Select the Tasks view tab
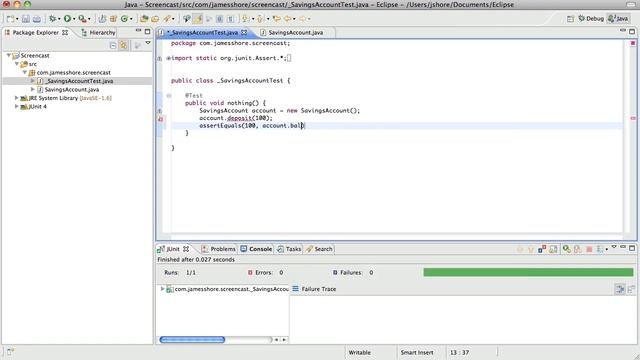640x360 pixels. pos(289,249)
